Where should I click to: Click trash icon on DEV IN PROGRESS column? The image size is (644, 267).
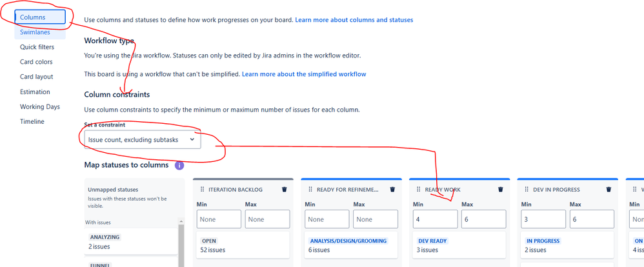(609, 190)
